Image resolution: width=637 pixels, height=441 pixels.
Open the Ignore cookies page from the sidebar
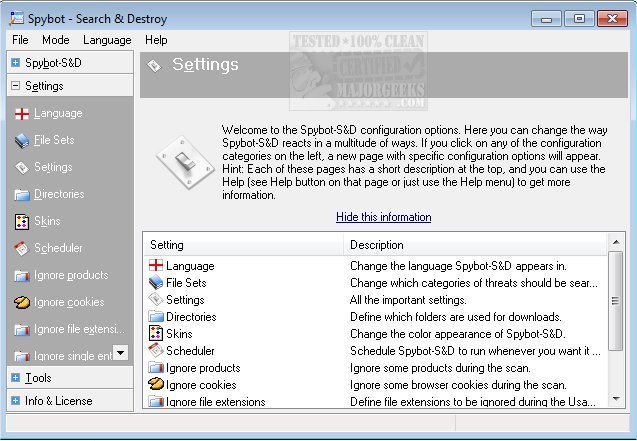[x=69, y=302]
